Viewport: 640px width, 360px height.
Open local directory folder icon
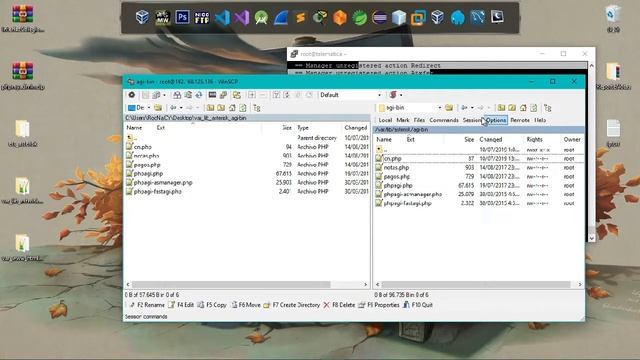158,108
